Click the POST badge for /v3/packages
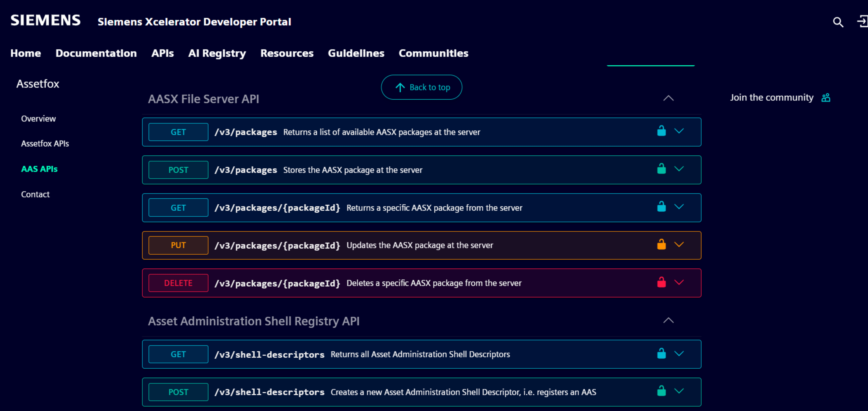 [178, 170]
